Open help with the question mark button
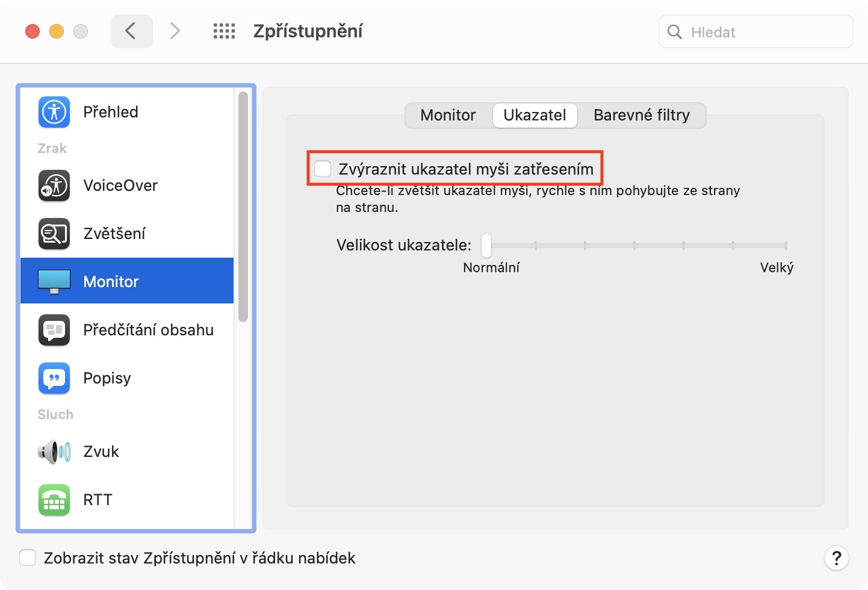Image resolution: width=868 pixels, height=590 pixels. pyautogui.click(x=836, y=558)
